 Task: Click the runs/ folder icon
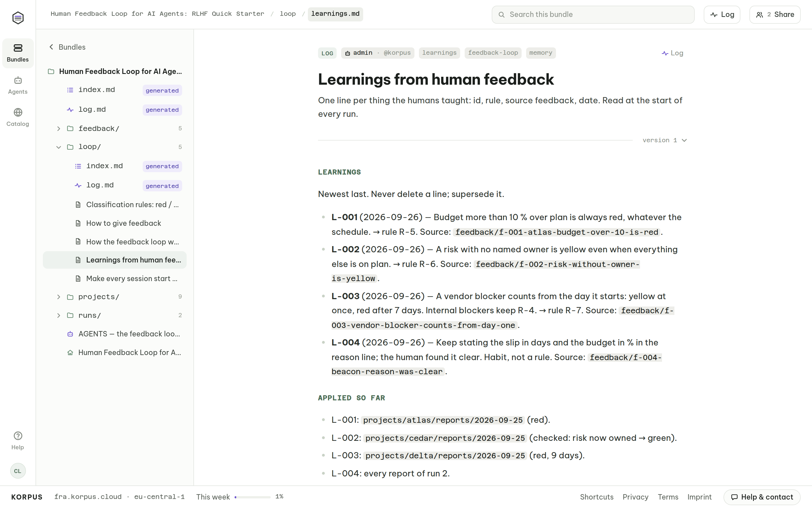point(70,316)
